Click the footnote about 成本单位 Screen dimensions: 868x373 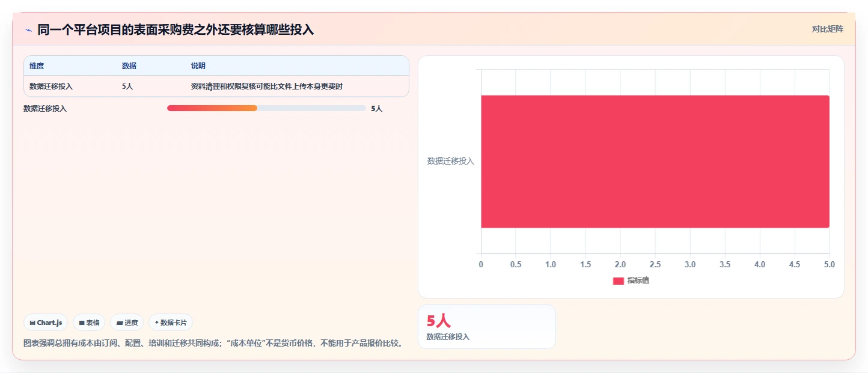(x=213, y=344)
